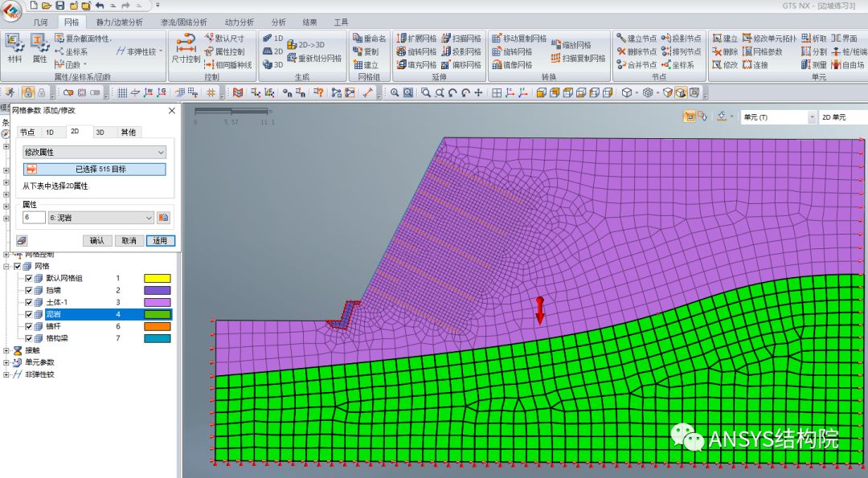Viewport: 868px width, 478px height.
Task: Click 尺寸控制 size control icon
Action: point(186,47)
